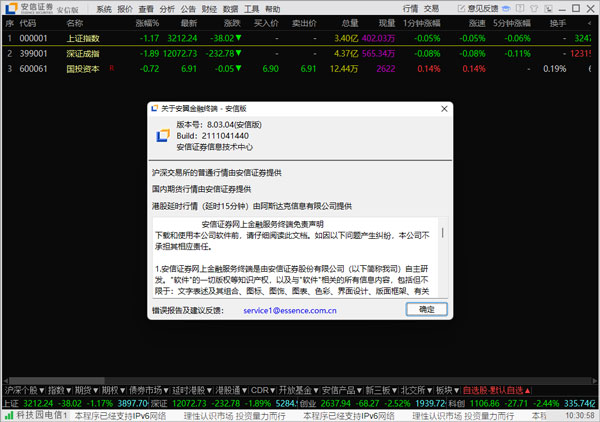Screen dimensions: 600x422
Task: Expand the 港股通 dropdown tab
Action: (x=231, y=390)
